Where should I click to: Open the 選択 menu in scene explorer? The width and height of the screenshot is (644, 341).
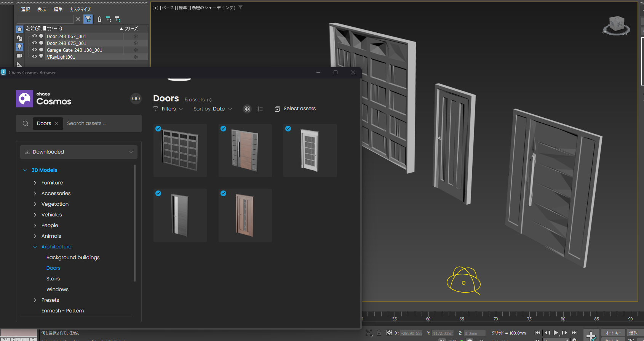[x=26, y=9]
